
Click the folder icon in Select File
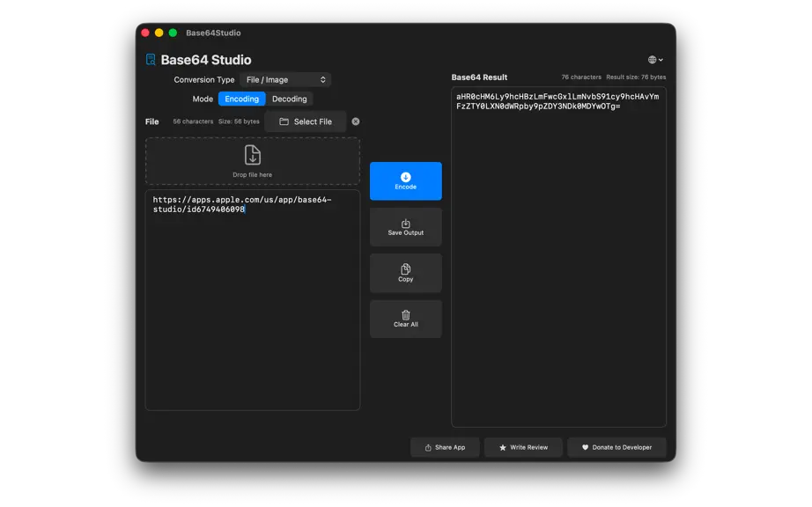coord(284,121)
